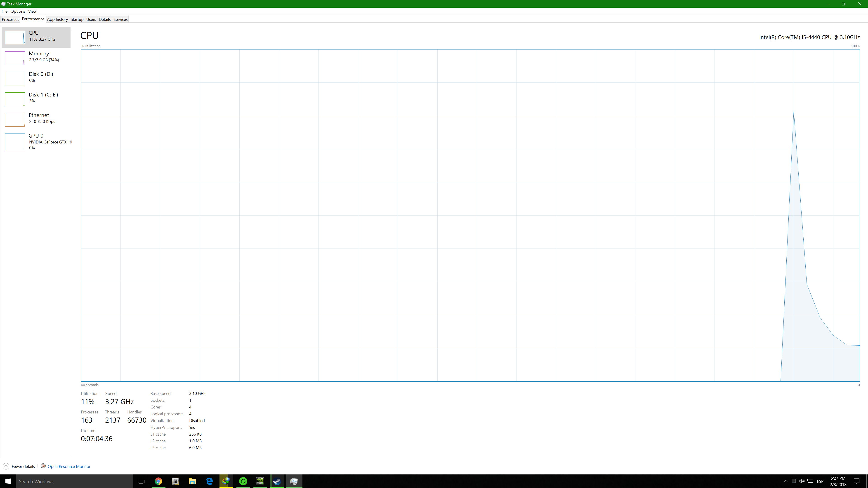Click the Task Manager title bar icon

coord(3,4)
